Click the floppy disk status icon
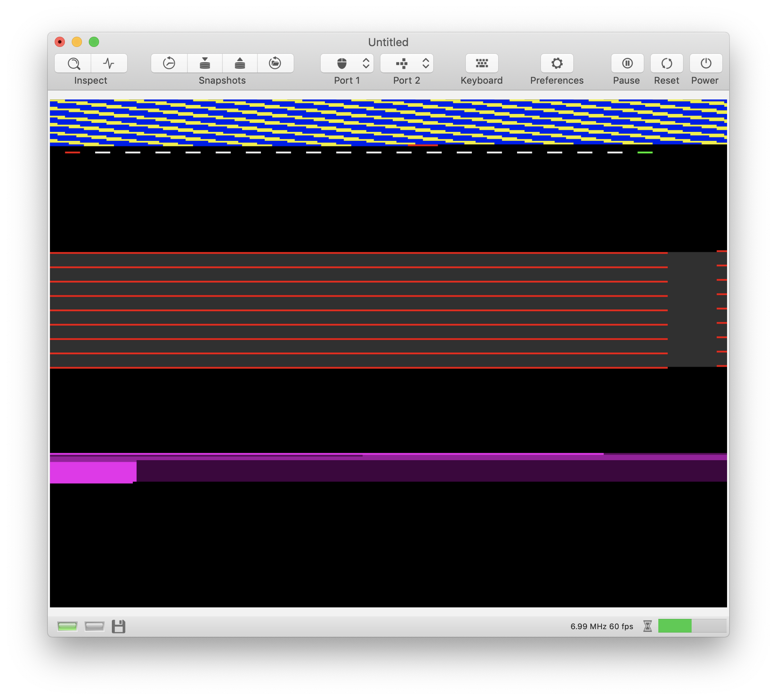This screenshot has height=700, width=777. tap(118, 626)
